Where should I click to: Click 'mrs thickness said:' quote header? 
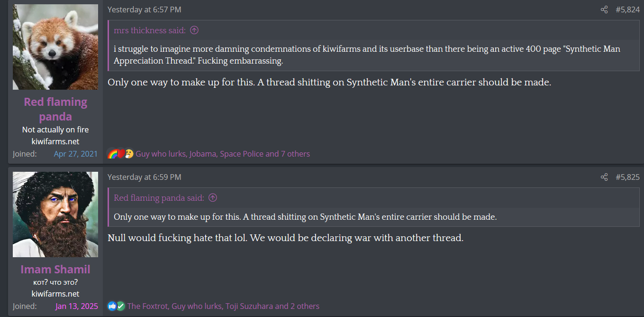coord(150,30)
